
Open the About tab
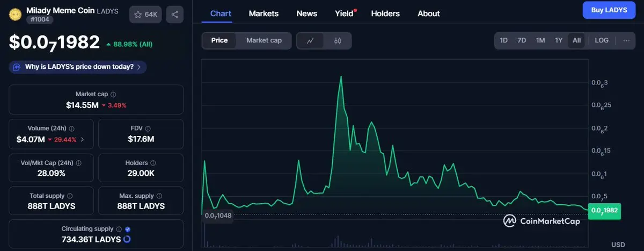coord(429,13)
